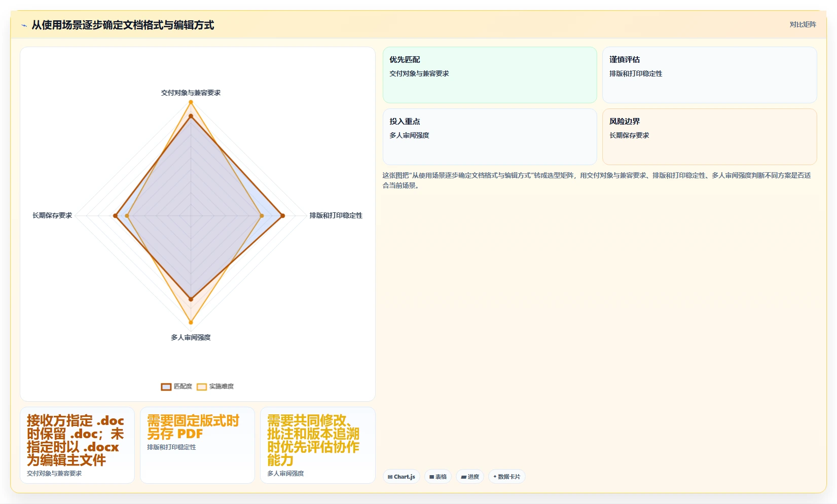Click the 表格 tag chip
Viewport: 837px width, 504px height.
(438, 477)
